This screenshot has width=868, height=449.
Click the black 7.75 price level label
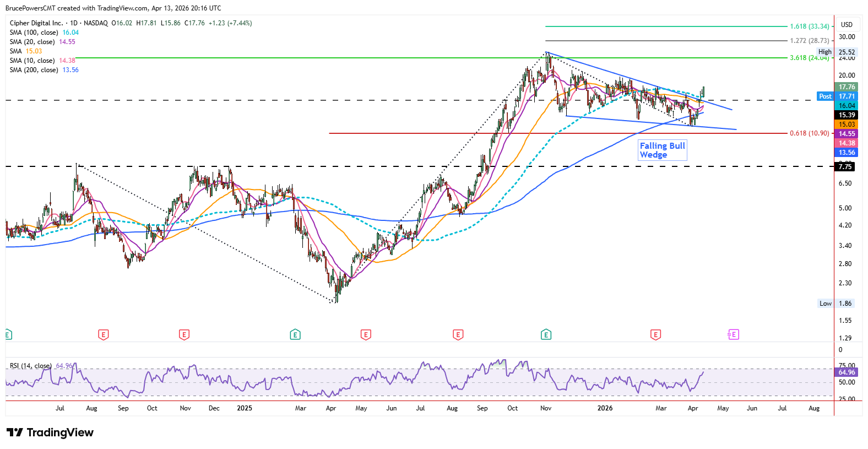point(845,166)
